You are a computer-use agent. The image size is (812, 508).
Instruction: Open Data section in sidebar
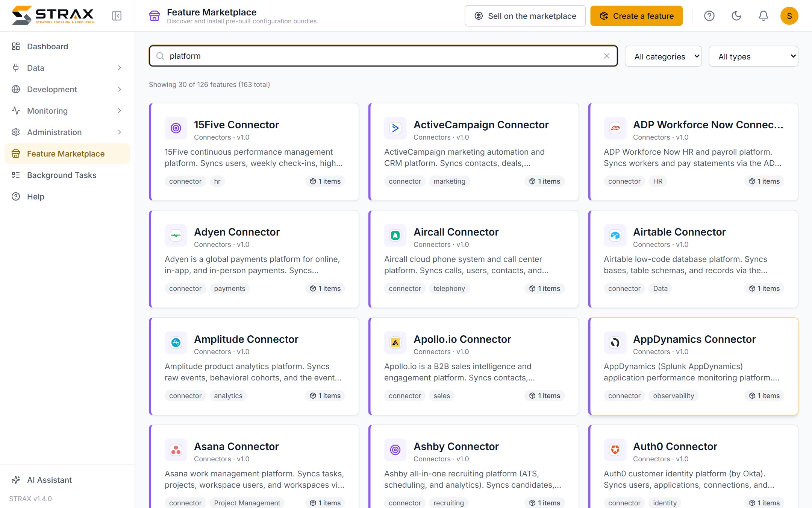pyautogui.click(x=67, y=68)
